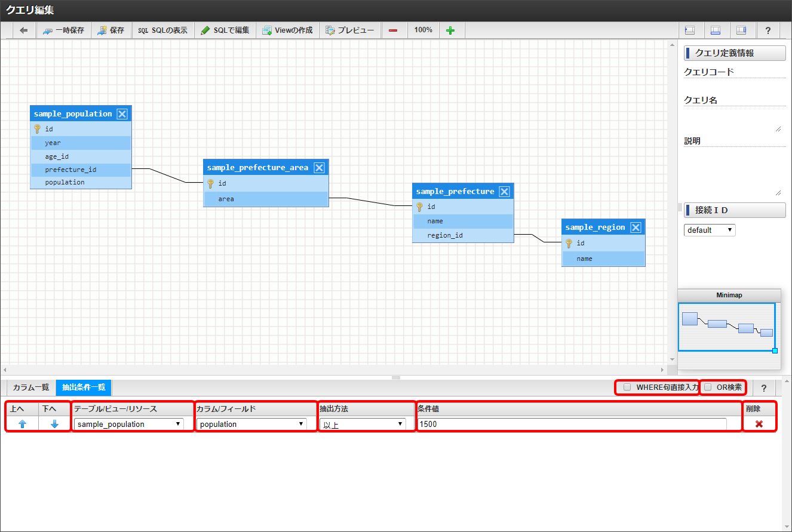792x532 pixels.
Task: Click the back arrow in toolbar
Action: click(x=24, y=30)
